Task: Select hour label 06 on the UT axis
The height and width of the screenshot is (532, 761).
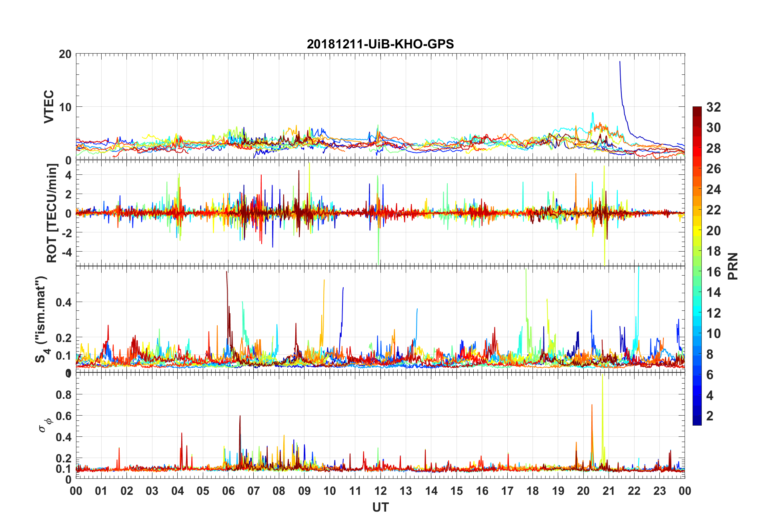Action: click(228, 491)
